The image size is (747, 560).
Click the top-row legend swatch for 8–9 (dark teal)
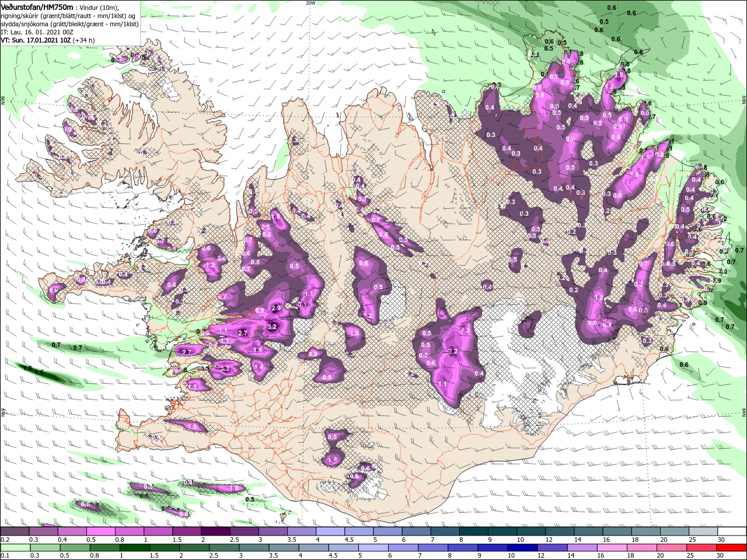click(x=474, y=531)
